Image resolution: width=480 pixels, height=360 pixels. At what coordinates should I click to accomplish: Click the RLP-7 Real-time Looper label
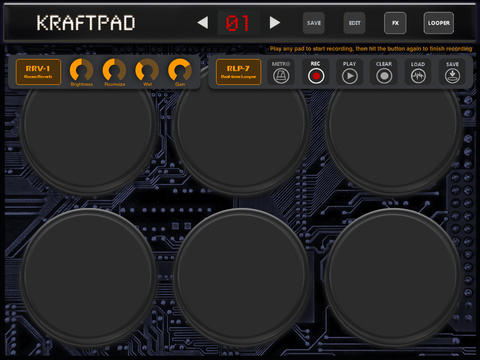pyautogui.click(x=238, y=72)
